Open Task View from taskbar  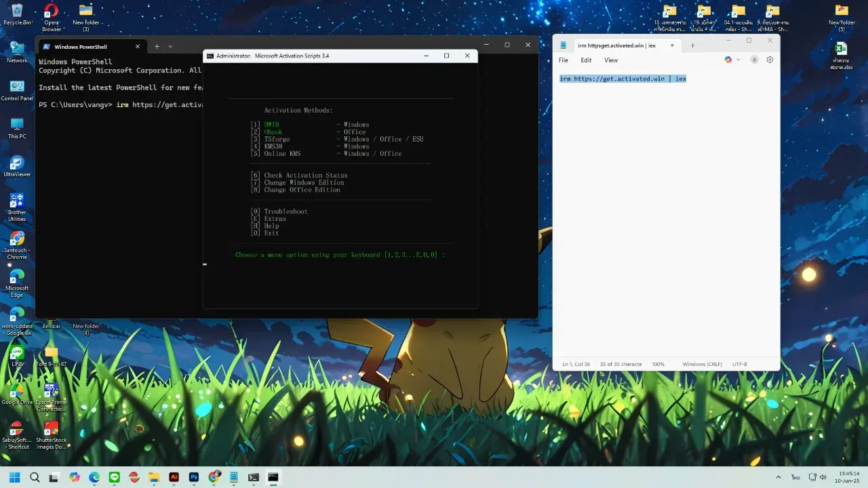(x=54, y=477)
